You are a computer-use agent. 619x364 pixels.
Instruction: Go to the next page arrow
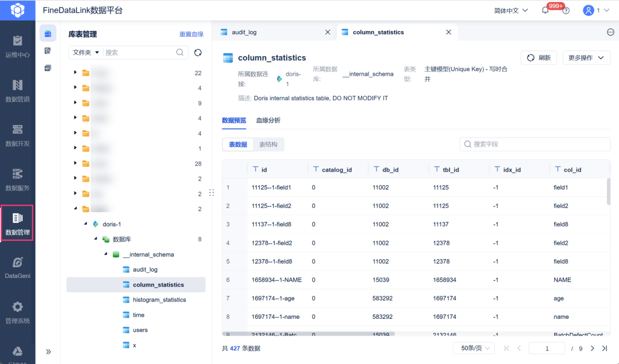tap(592, 348)
